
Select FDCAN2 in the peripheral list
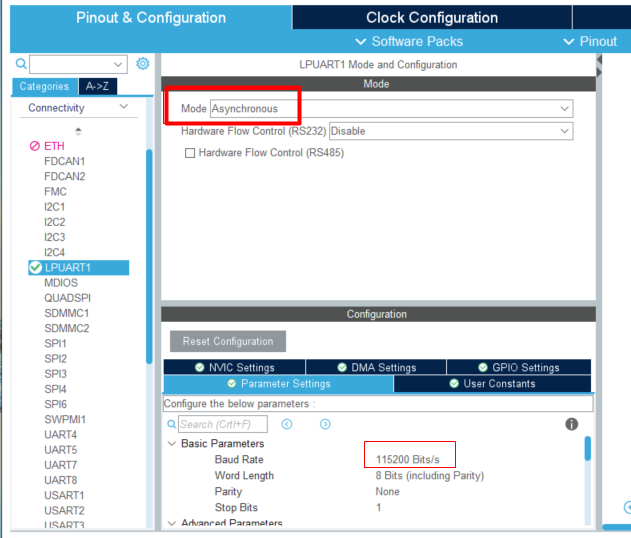64,176
